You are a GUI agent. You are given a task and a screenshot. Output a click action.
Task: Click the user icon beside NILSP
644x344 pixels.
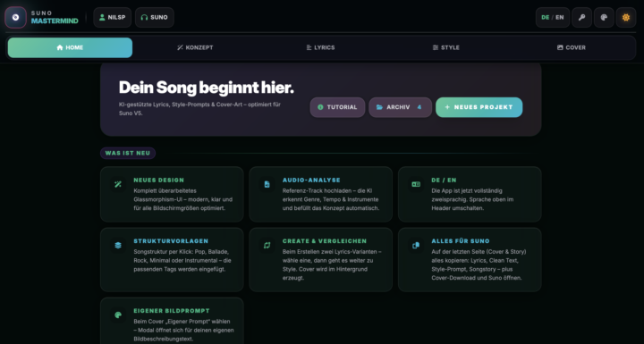102,17
